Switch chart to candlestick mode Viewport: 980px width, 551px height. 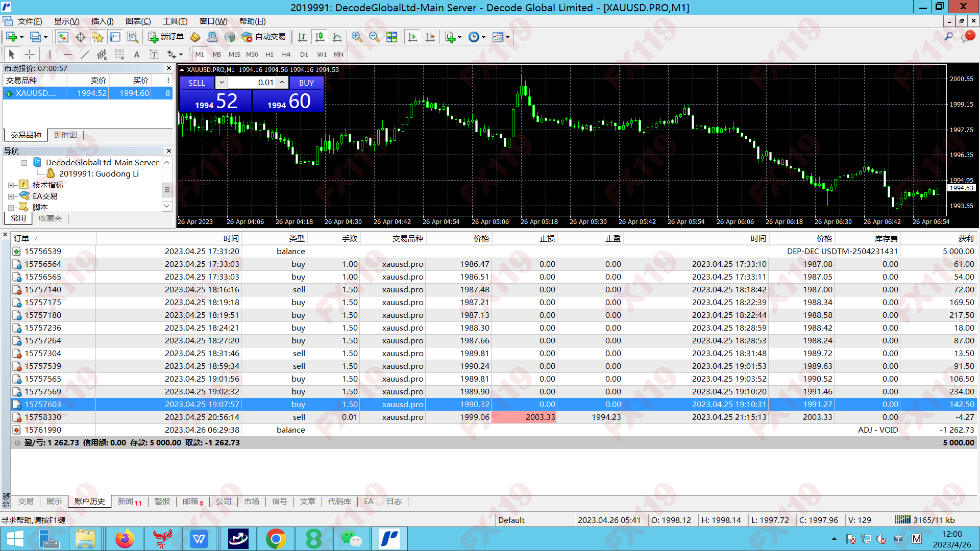click(x=320, y=37)
